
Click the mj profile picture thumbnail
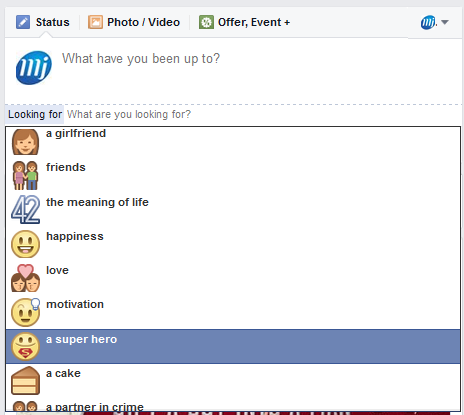(34, 68)
